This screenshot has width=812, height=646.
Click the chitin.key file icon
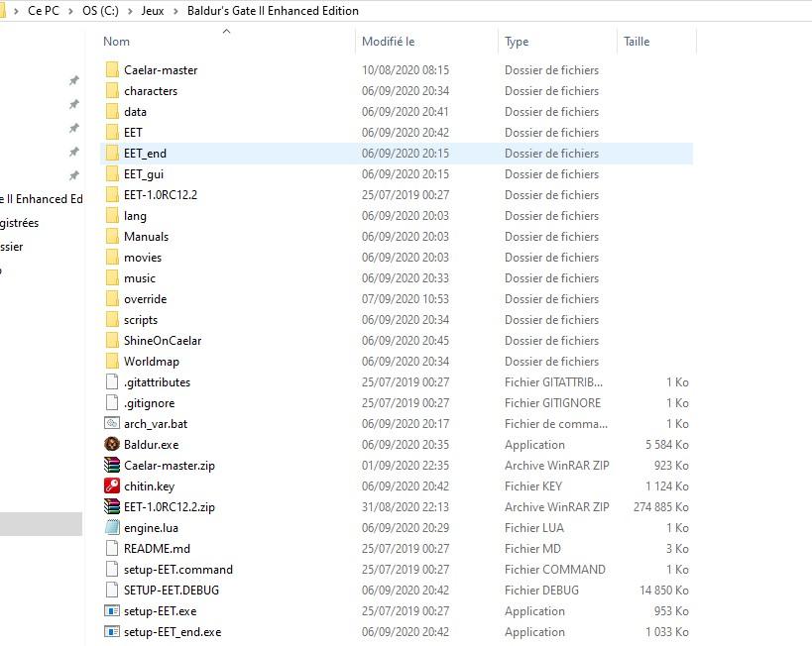coord(112,485)
